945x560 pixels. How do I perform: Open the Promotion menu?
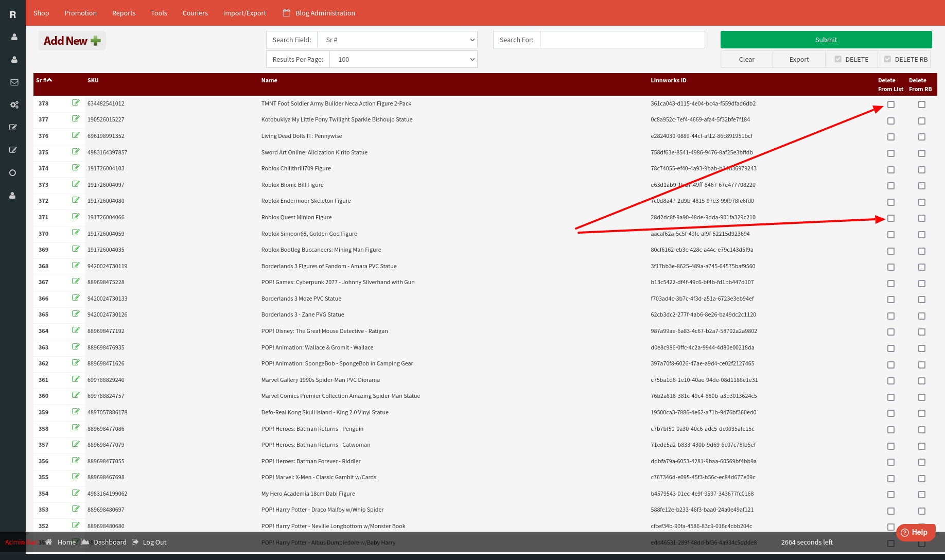click(80, 13)
